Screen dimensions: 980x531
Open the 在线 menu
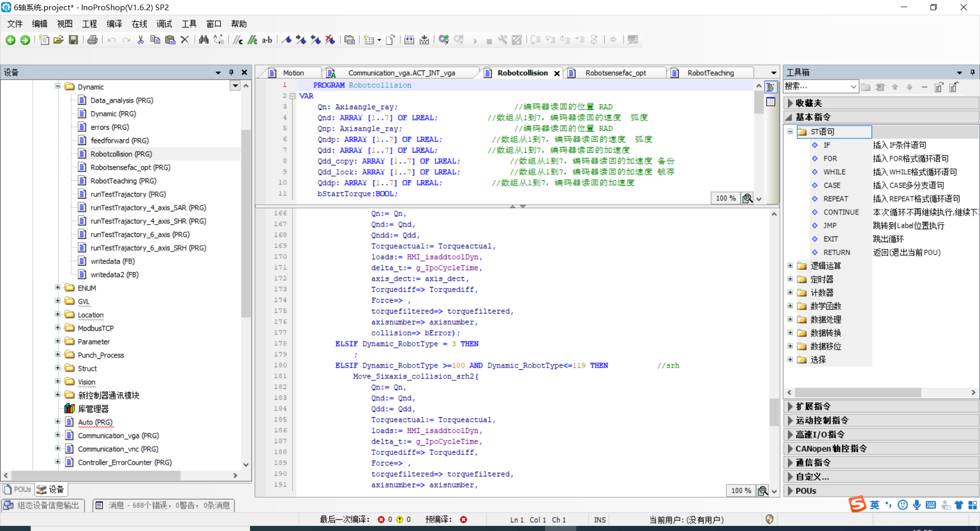point(138,23)
